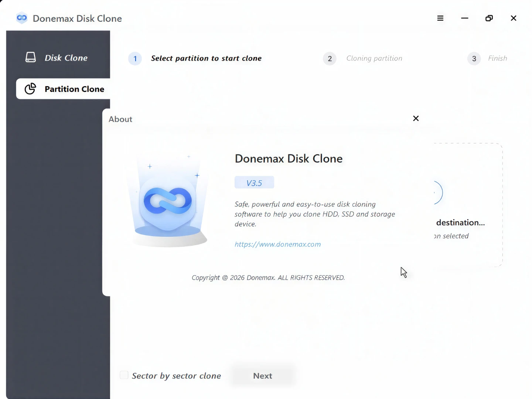The width and height of the screenshot is (532, 399).
Task: Click the V3.5 version badge
Action: coord(254,183)
